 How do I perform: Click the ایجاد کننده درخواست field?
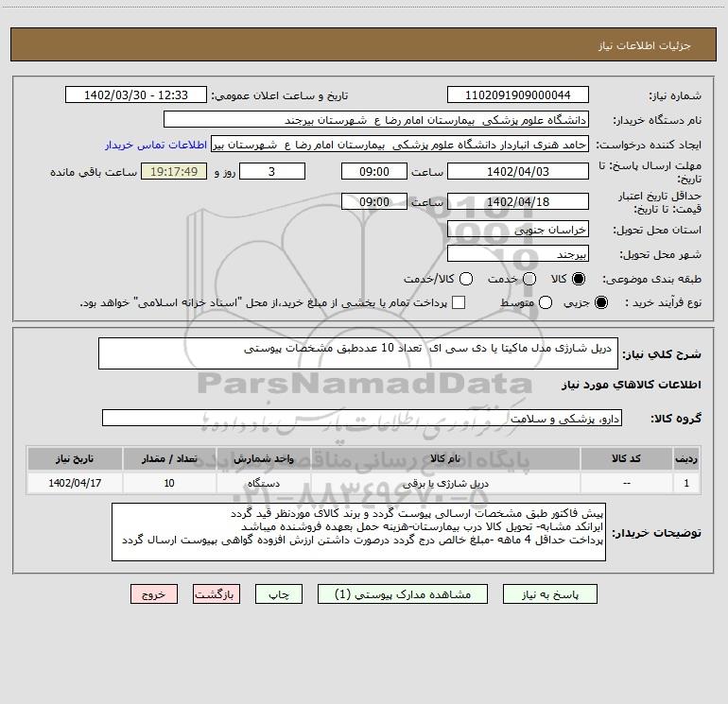tap(400, 145)
